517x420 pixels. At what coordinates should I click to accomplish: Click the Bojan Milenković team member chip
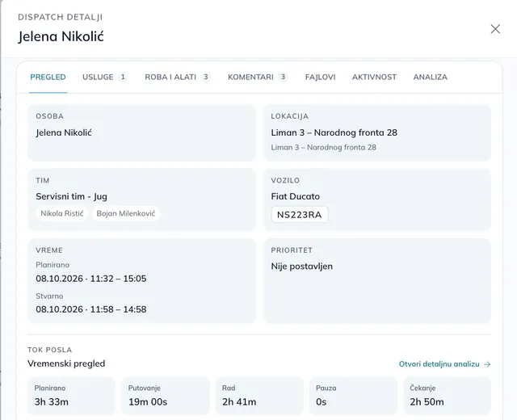click(x=126, y=213)
